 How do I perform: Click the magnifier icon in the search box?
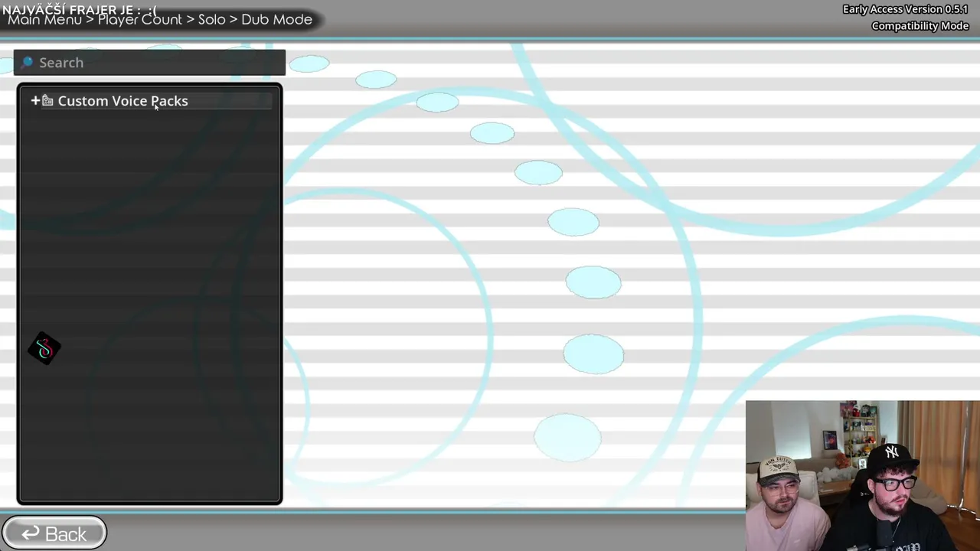tap(27, 62)
